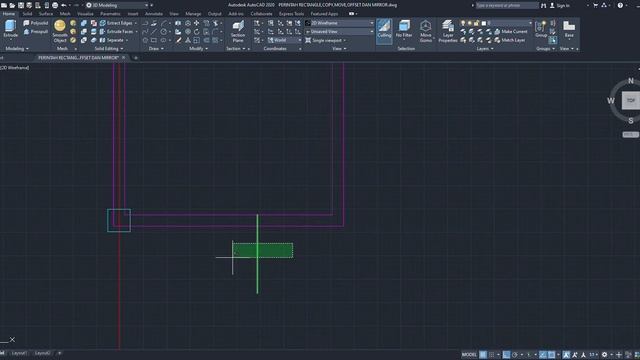Viewport: 640px width, 360px height.
Task: Expand the Modeling panel
Action: [x=17, y=49]
